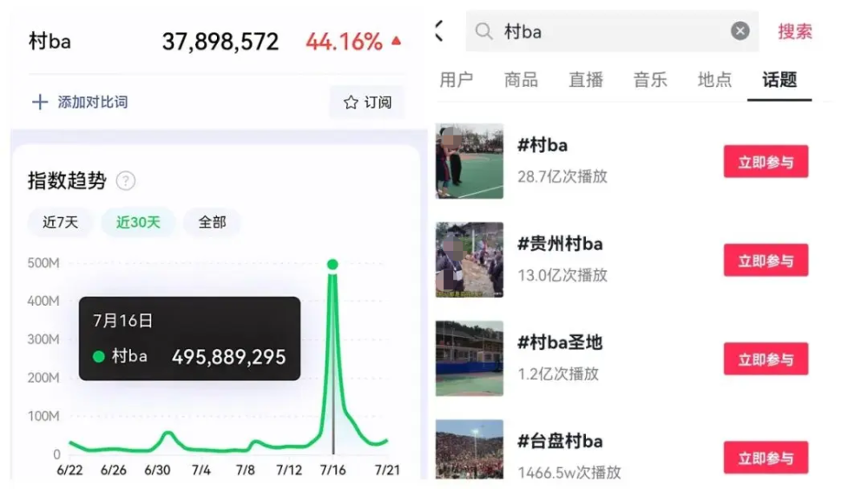Open the 话题 tab

pyautogui.click(x=779, y=80)
